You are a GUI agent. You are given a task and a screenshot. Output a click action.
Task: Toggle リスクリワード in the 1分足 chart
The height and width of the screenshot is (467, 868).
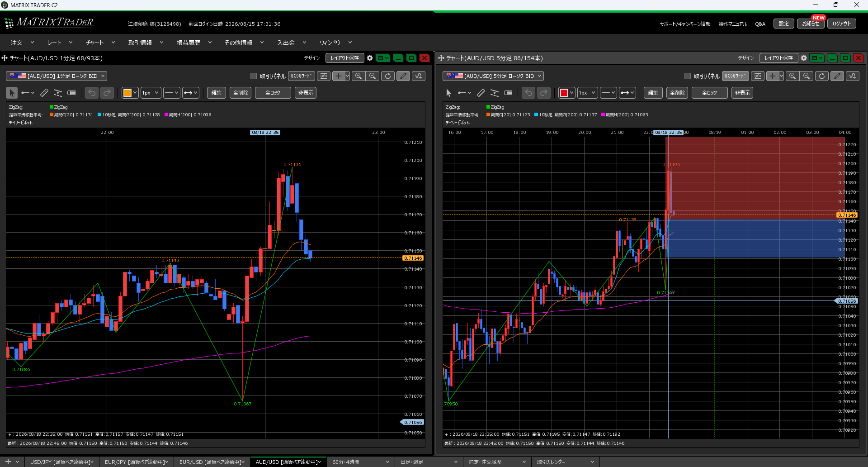[x=301, y=76]
